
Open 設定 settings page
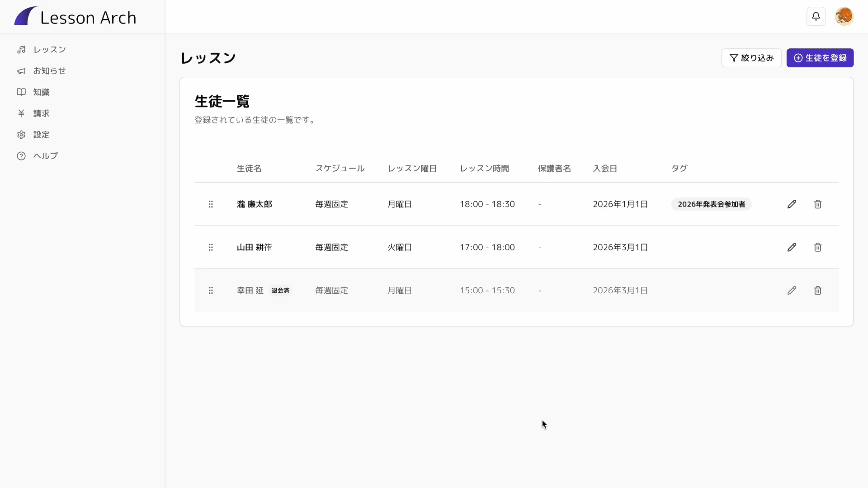pos(41,135)
